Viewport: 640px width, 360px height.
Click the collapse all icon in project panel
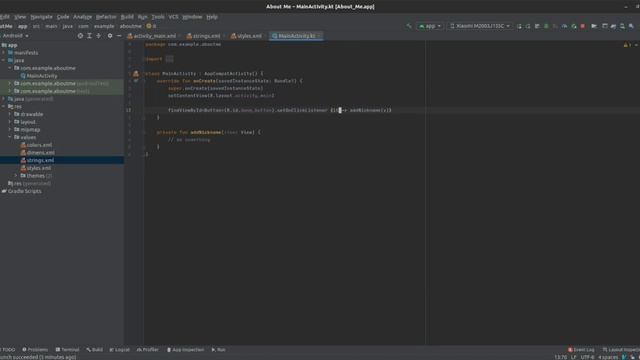tap(98, 36)
